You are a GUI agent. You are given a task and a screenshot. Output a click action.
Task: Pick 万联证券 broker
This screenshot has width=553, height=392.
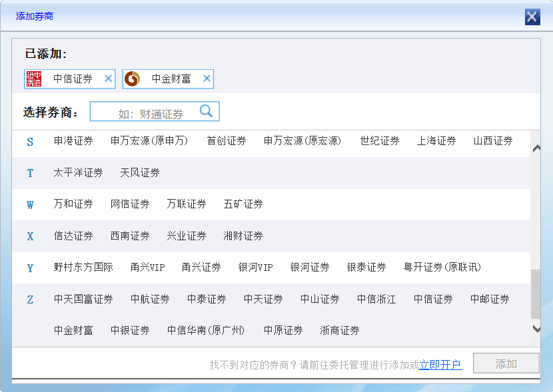coord(187,204)
